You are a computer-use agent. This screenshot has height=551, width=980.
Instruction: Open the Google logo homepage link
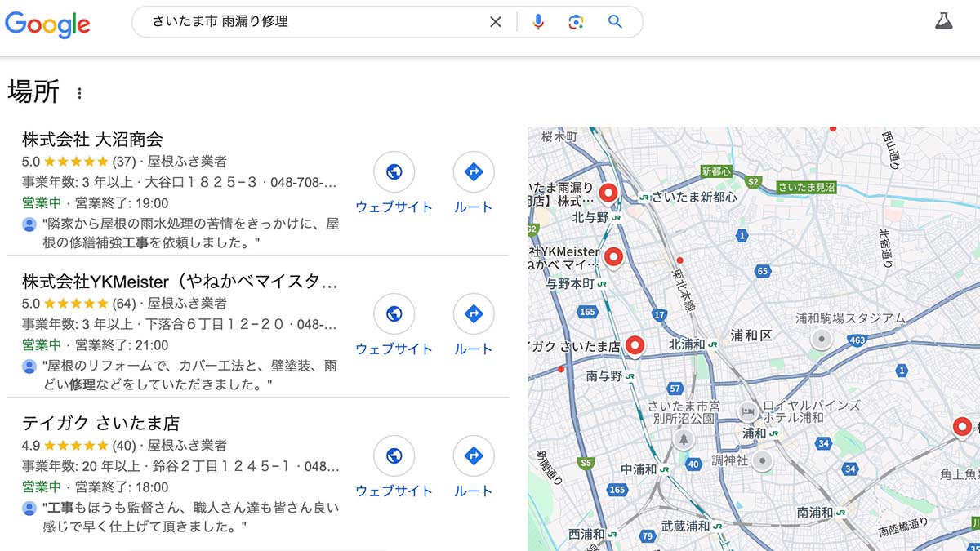(x=47, y=23)
